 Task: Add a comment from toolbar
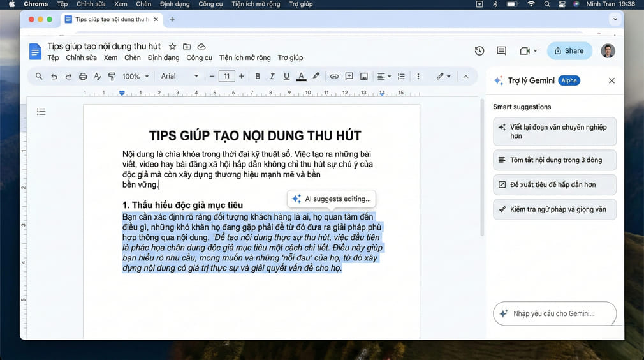(349, 76)
